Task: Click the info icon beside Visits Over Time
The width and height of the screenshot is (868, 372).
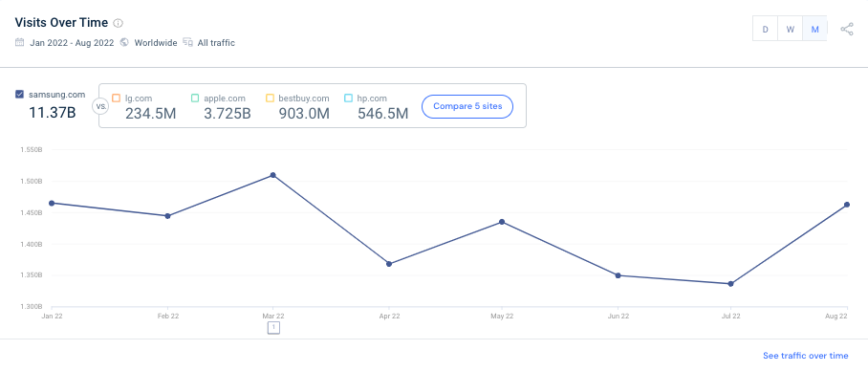Action: (118, 23)
